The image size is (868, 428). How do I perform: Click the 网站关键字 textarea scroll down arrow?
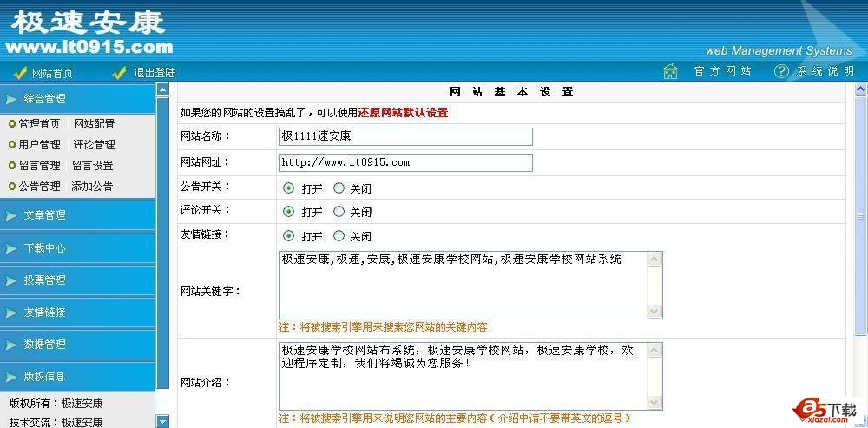coord(654,311)
